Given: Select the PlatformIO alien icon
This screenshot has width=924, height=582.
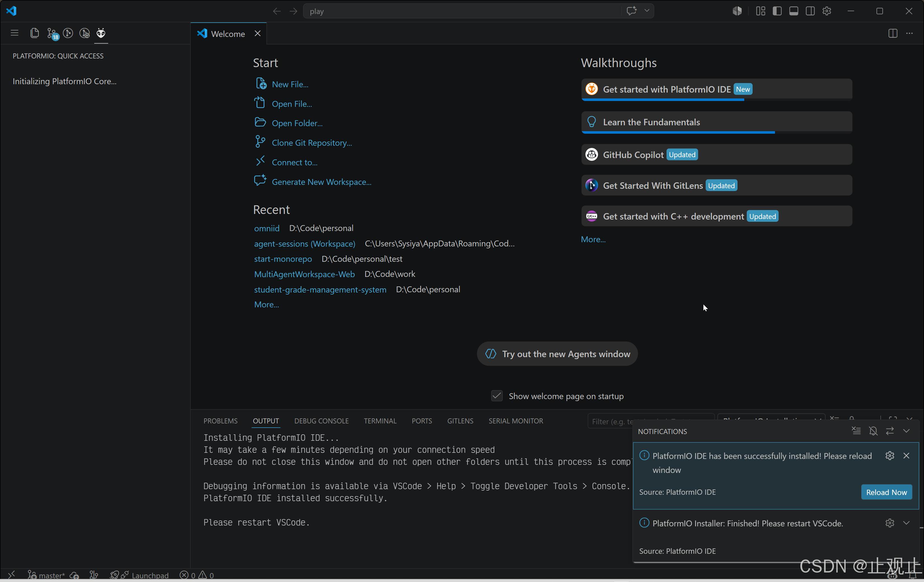Looking at the screenshot, I should pos(101,33).
